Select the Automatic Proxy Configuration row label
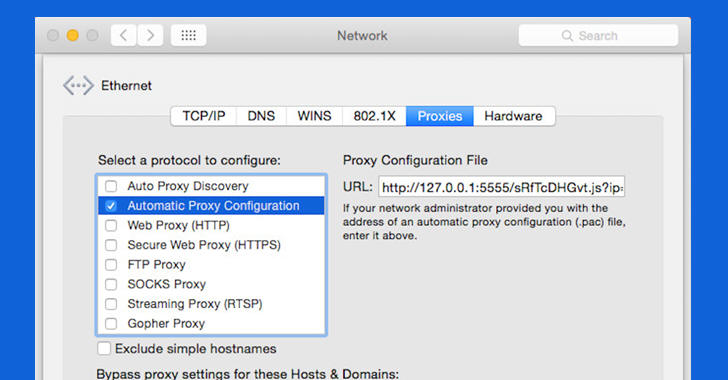The height and width of the screenshot is (380, 728). 214,206
